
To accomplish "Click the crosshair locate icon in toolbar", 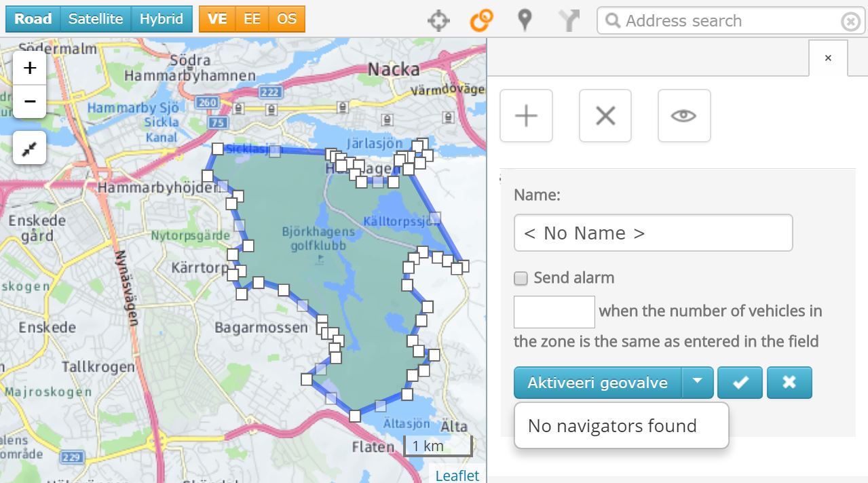I will coord(438,20).
